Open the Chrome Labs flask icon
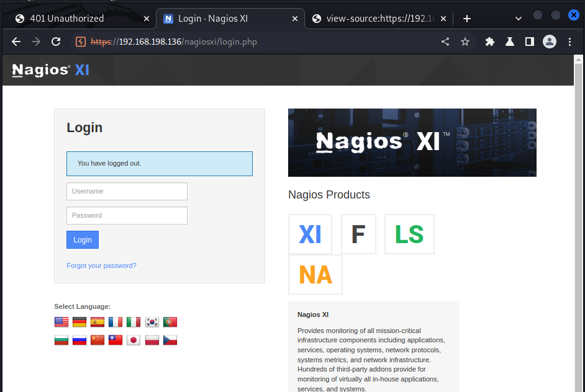 coord(510,42)
